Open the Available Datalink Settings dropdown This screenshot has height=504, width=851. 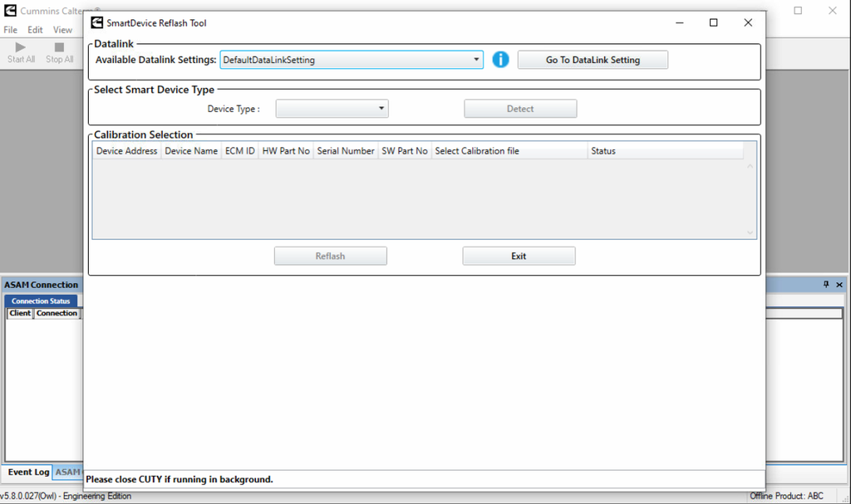(476, 60)
